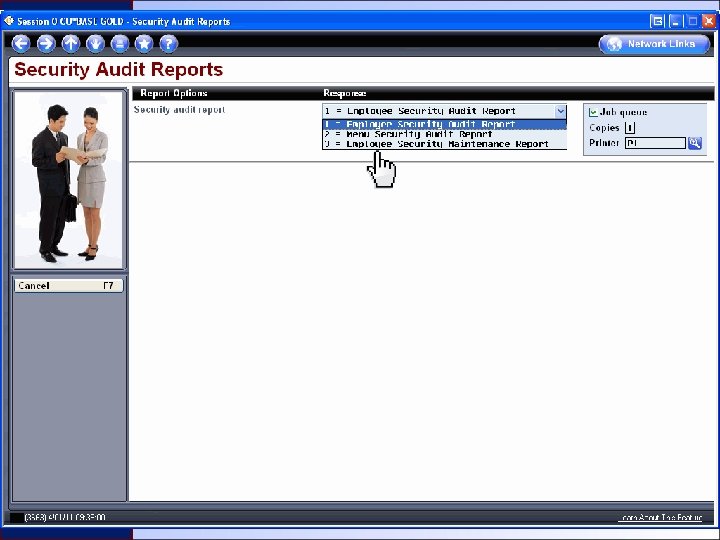Click the star Favorites toolbar icon
Image resolution: width=720 pixels, height=540 pixels.
(x=144, y=44)
